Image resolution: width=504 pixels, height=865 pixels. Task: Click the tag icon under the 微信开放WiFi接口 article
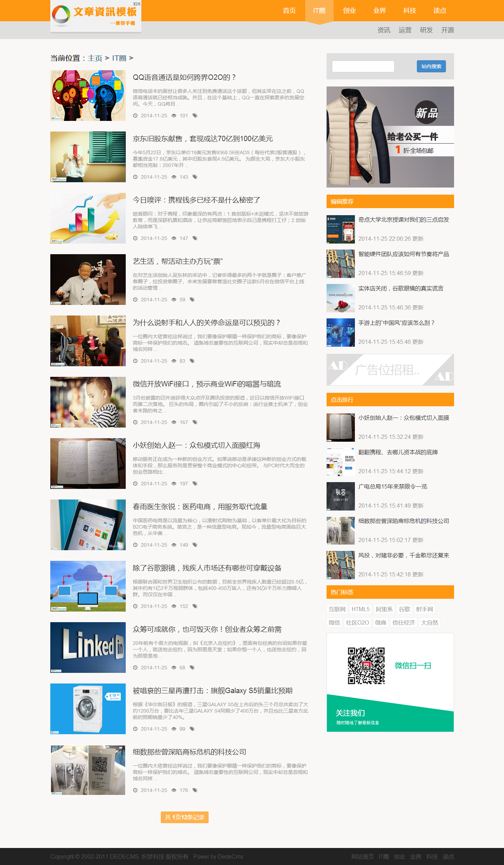(195, 422)
